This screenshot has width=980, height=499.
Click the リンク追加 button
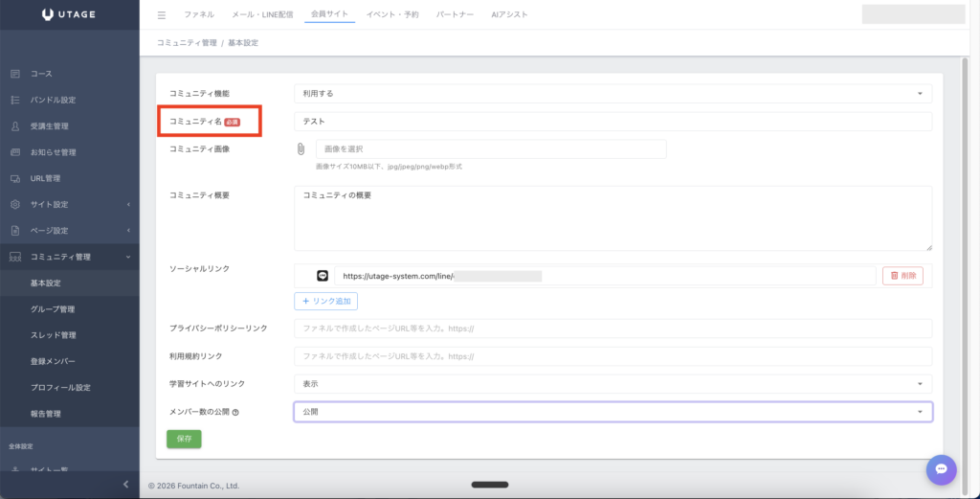(x=325, y=302)
